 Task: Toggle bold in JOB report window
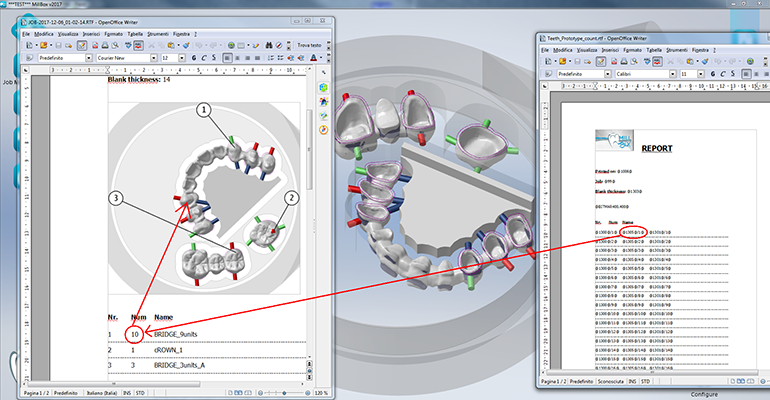click(194, 58)
